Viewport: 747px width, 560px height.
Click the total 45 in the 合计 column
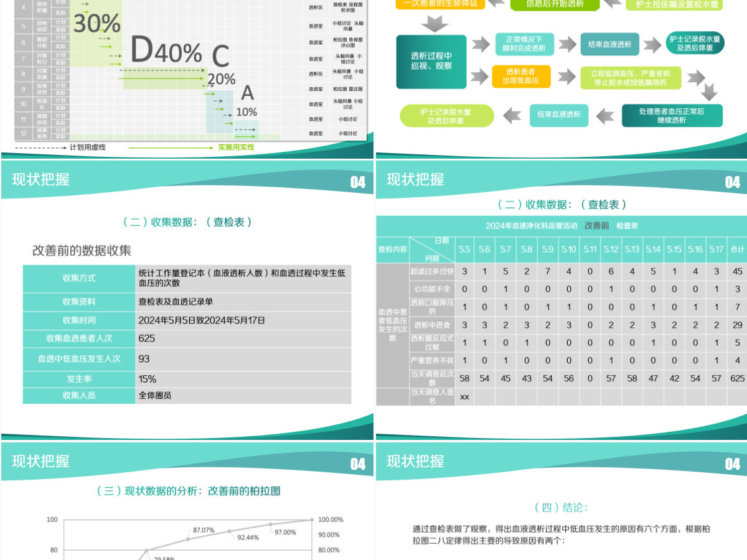click(x=738, y=271)
